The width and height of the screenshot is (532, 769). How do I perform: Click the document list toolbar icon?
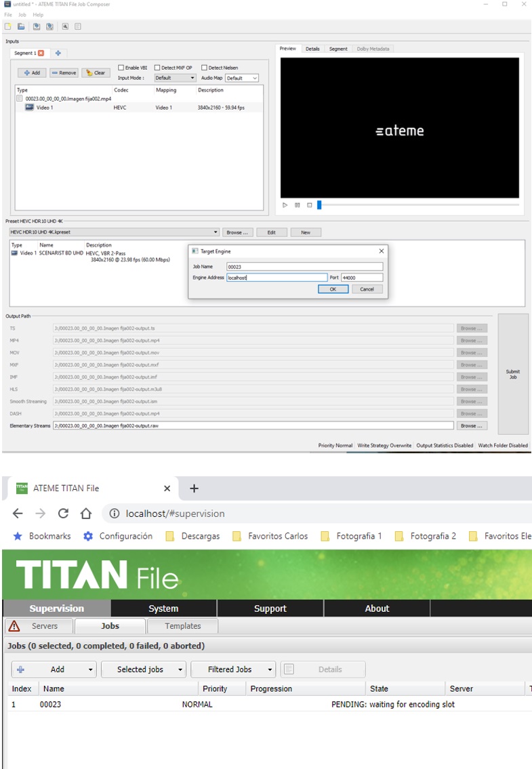click(77, 26)
